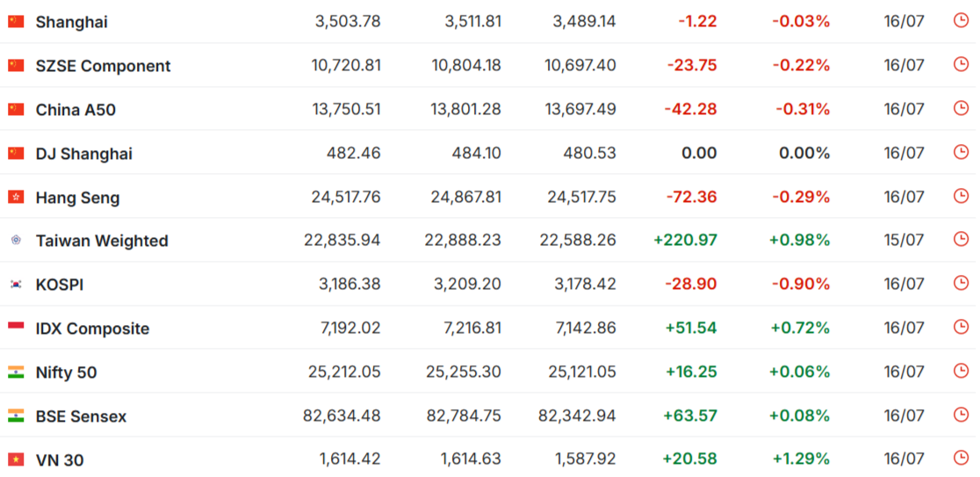
Task: Click the Vietnam flag beside VN 30
Action: pos(16,459)
